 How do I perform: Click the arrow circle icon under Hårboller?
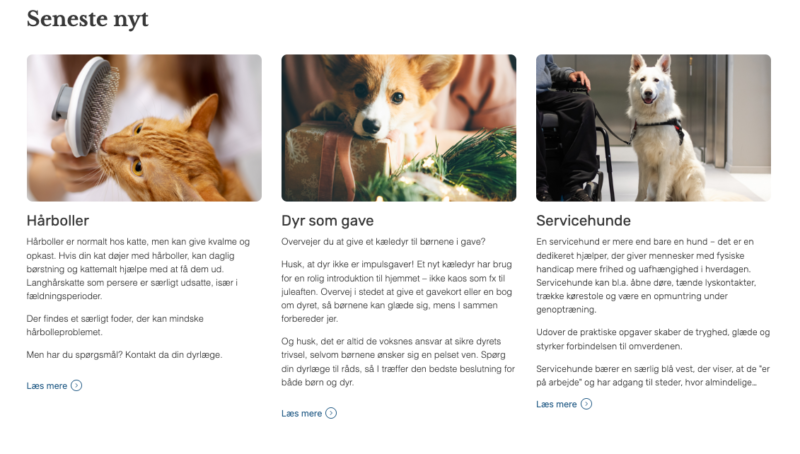coord(76,386)
